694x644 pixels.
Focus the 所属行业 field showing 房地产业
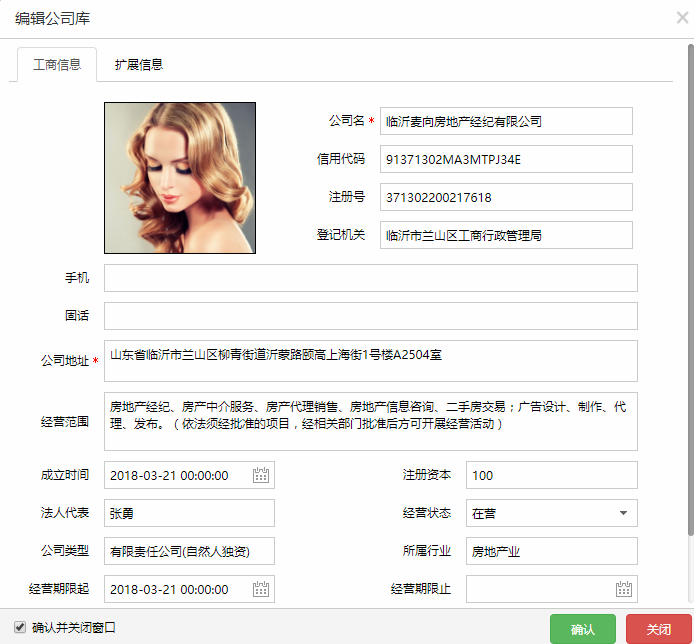coord(552,551)
